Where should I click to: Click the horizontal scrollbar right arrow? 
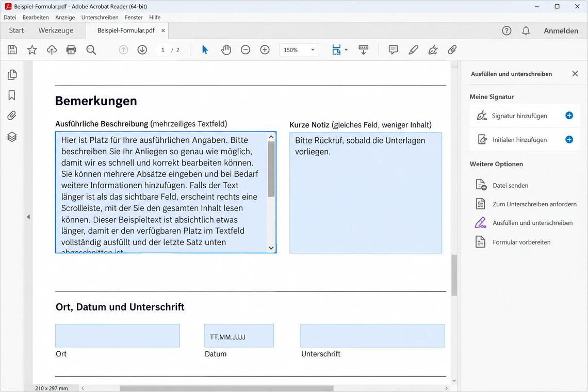446,388
